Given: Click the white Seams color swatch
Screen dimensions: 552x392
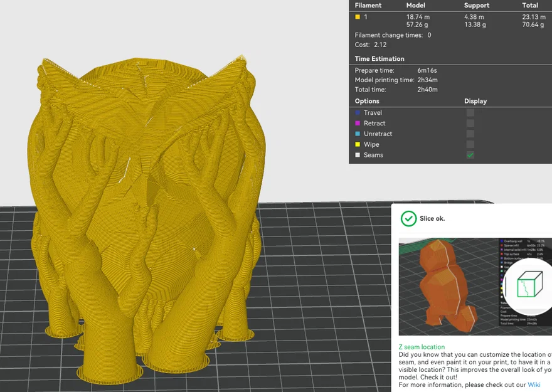Looking at the screenshot, I should click(x=358, y=155).
